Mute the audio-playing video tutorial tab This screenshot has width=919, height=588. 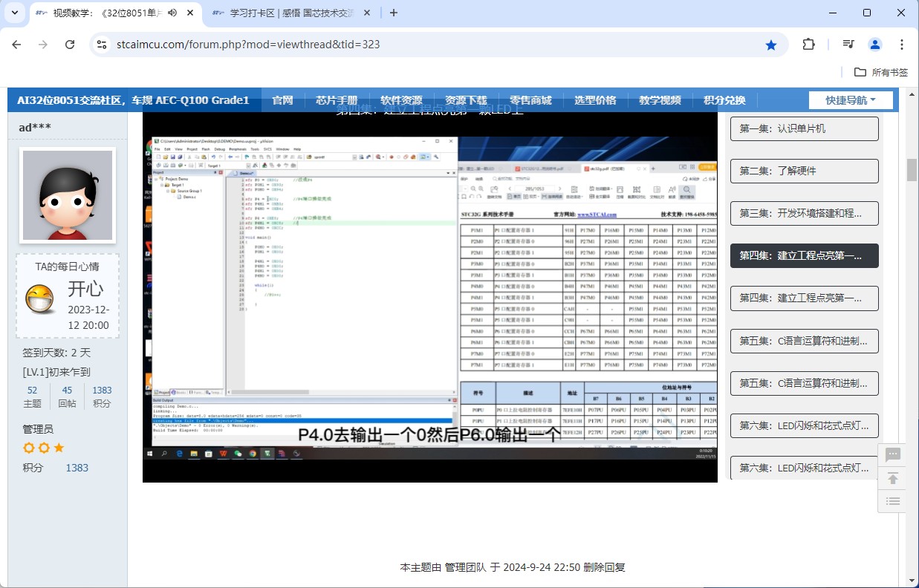pyautogui.click(x=172, y=13)
